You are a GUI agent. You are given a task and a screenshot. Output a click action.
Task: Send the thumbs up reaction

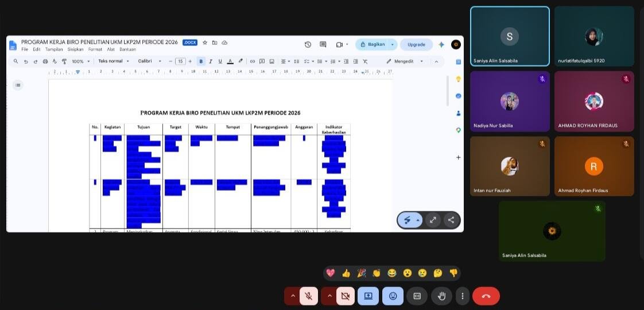(346, 273)
